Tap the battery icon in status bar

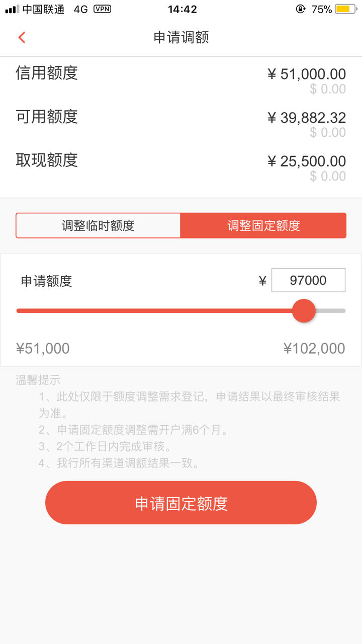click(x=346, y=9)
